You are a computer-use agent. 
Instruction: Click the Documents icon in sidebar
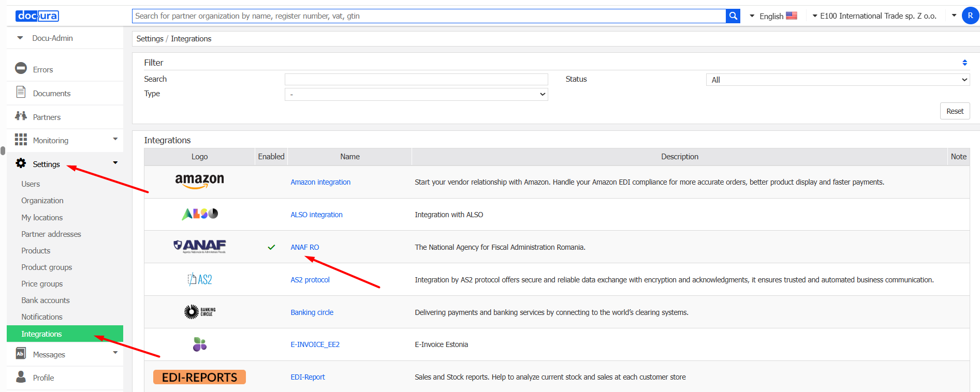coord(21,92)
